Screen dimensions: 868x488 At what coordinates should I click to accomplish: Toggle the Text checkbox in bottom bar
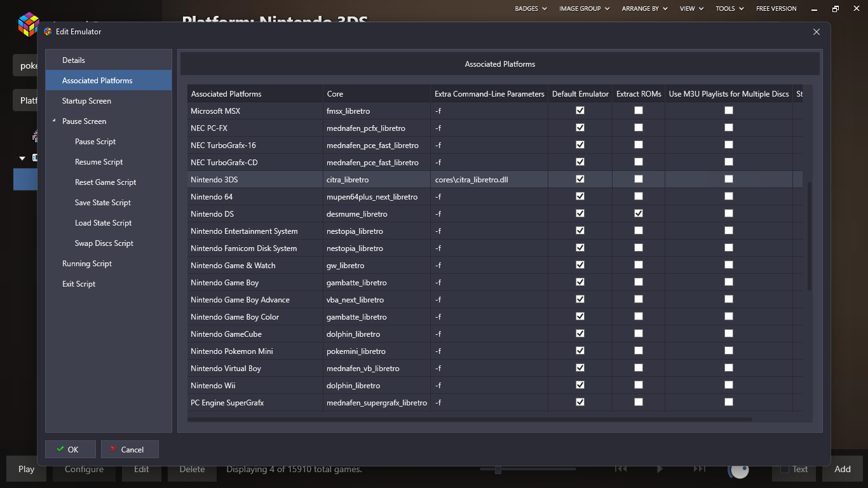(784, 470)
